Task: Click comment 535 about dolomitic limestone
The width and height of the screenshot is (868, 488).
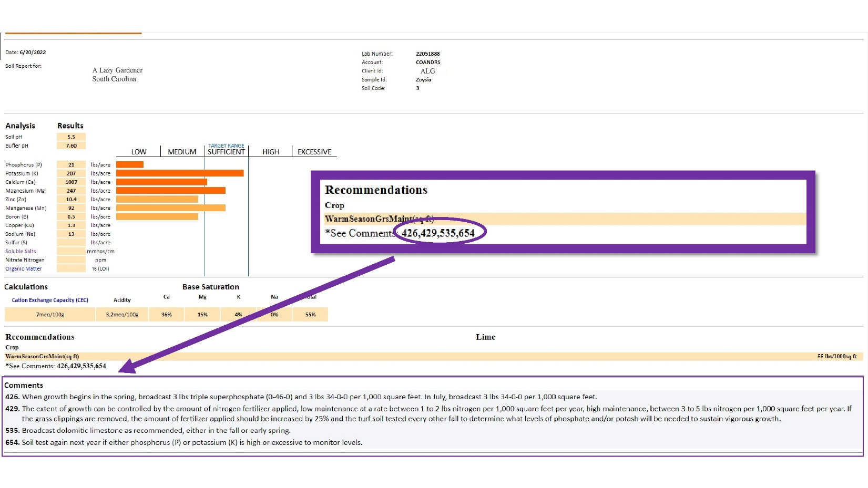Action: tap(148, 430)
